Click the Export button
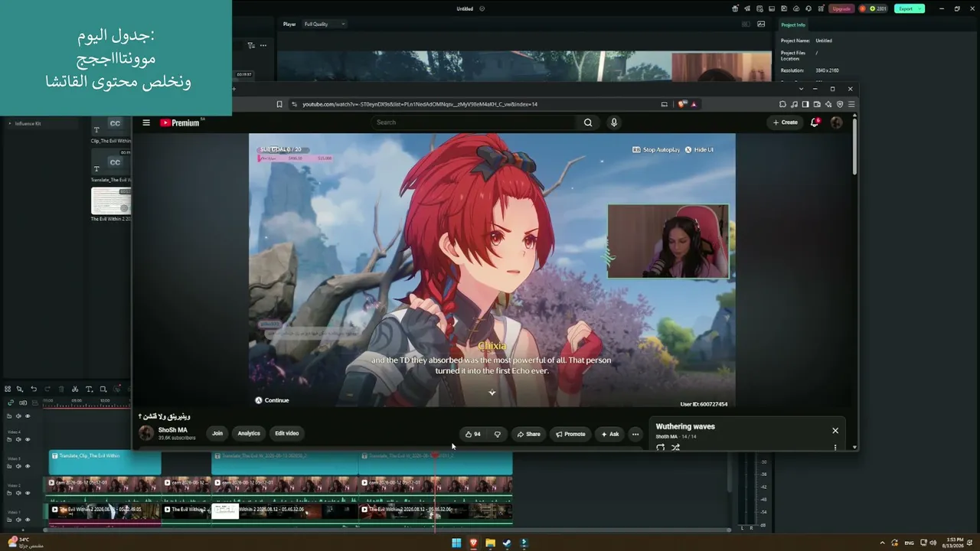980x551 pixels. [x=909, y=8]
